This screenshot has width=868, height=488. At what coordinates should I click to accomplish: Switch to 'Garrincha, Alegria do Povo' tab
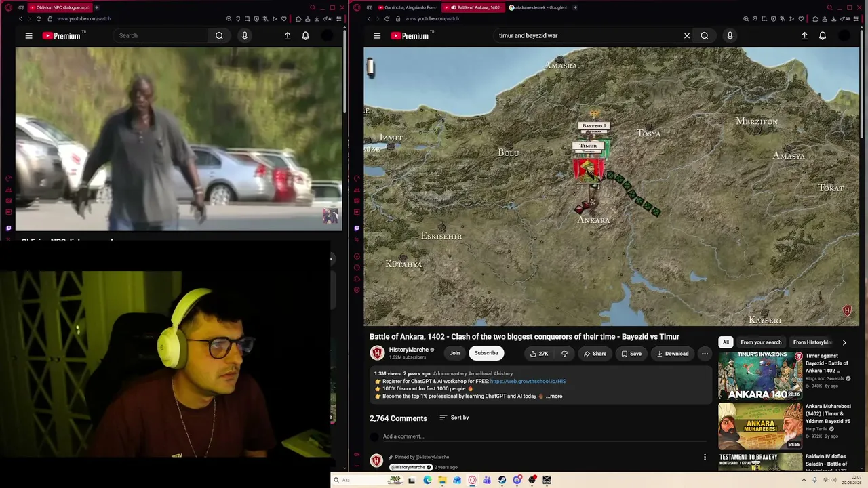[x=408, y=7]
